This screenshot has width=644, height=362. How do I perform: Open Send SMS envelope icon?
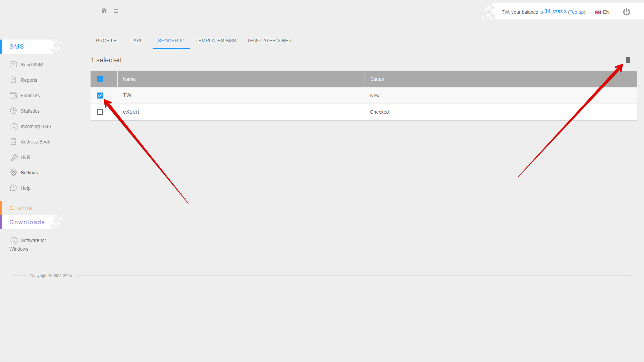[x=13, y=64]
